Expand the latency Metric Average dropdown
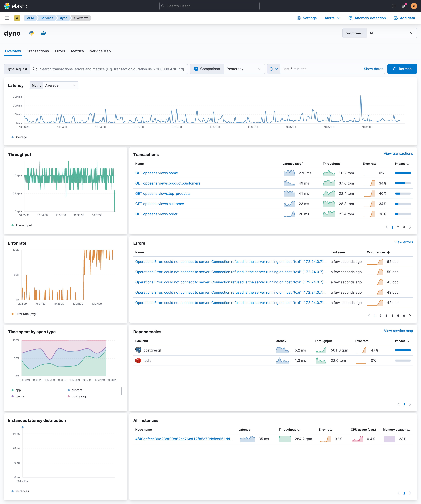 pyautogui.click(x=60, y=86)
